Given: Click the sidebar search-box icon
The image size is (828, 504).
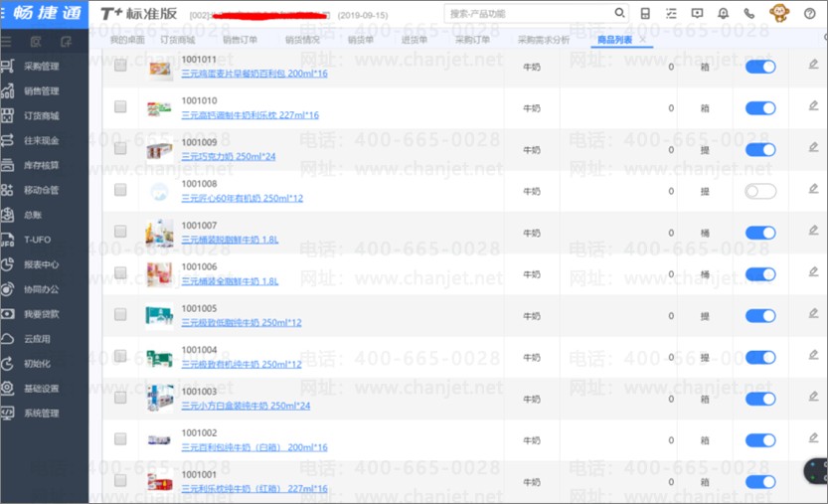Looking at the screenshot, I should tap(36, 41).
